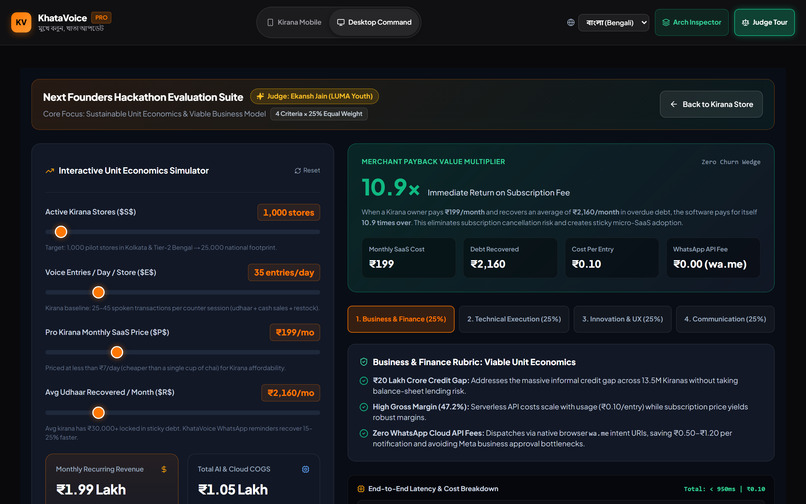Click the sparkle icon in the Judge badge
The height and width of the screenshot is (504, 806).
[260, 96]
